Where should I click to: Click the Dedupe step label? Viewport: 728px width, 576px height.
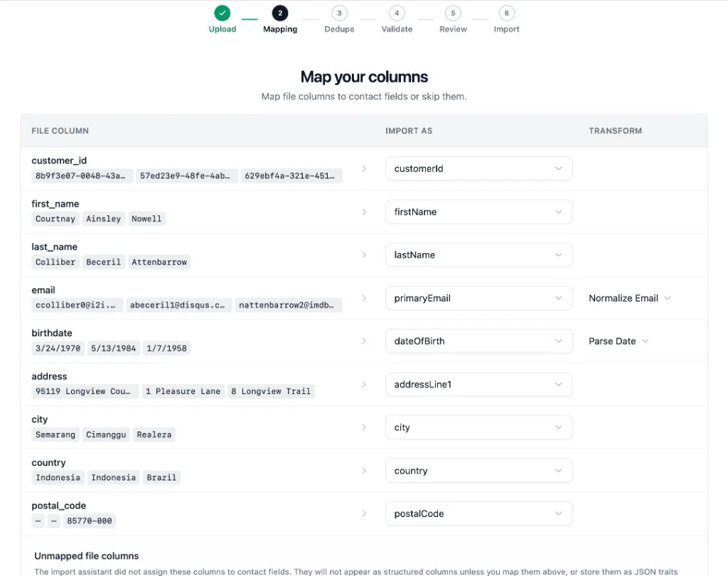click(339, 29)
